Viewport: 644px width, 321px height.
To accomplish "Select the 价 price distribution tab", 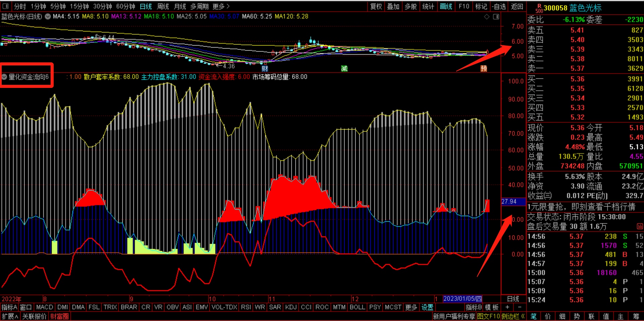I will [x=548, y=316].
